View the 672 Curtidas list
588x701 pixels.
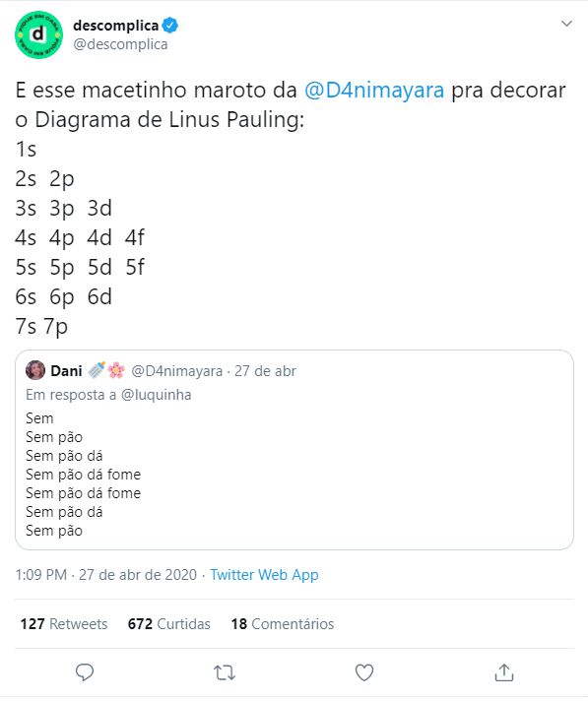(169, 623)
